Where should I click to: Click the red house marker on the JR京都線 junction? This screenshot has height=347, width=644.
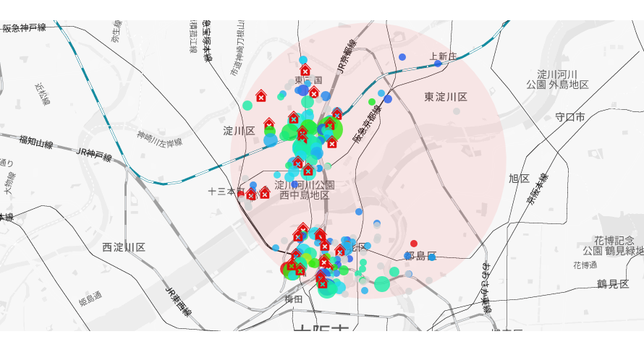[x=337, y=113]
